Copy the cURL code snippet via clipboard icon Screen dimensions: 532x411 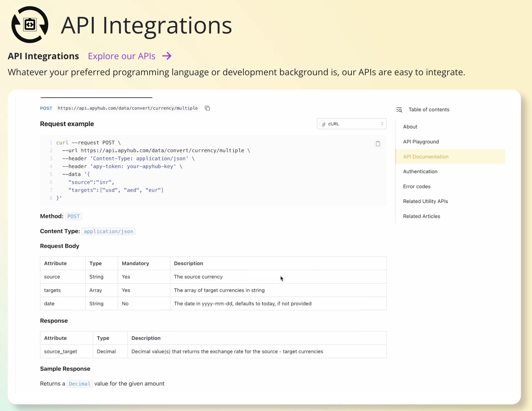[378, 144]
